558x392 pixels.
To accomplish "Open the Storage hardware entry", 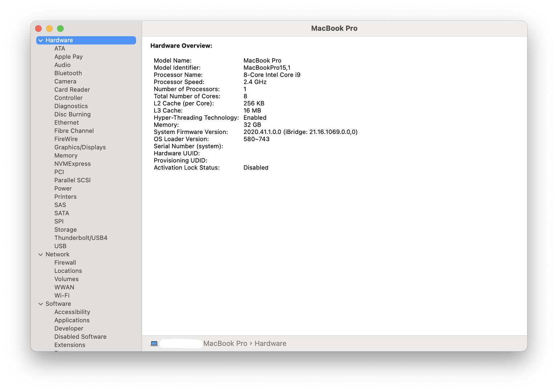I will pos(65,229).
